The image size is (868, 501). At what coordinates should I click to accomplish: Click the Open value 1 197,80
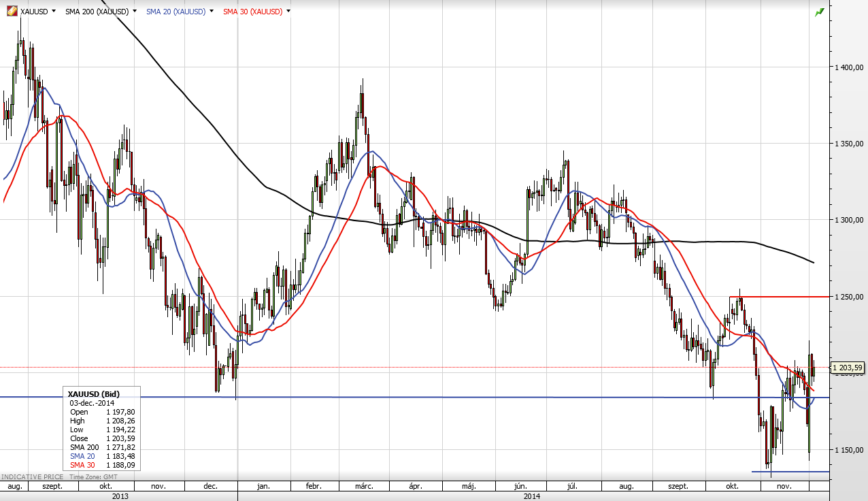click(120, 412)
